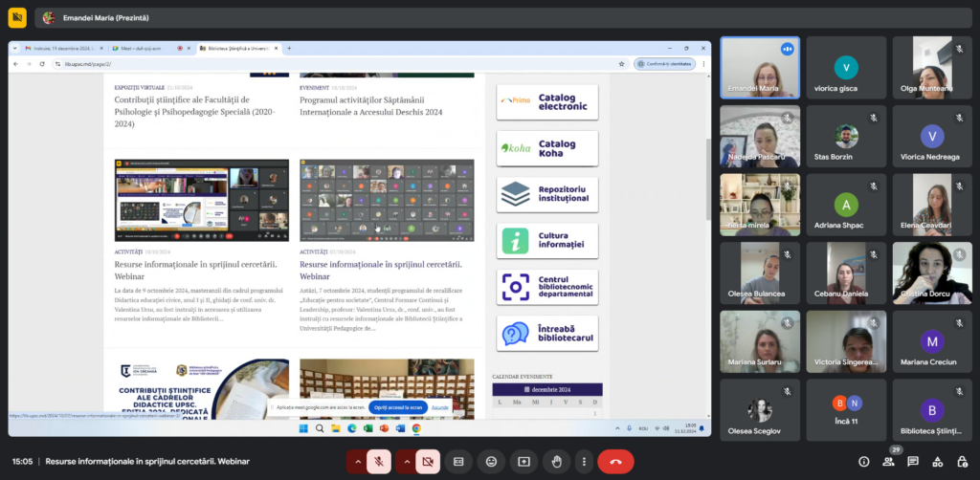Open the Întreabă bibliotecarul link
The height and width of the screenshot is (480, 980).
546,334
